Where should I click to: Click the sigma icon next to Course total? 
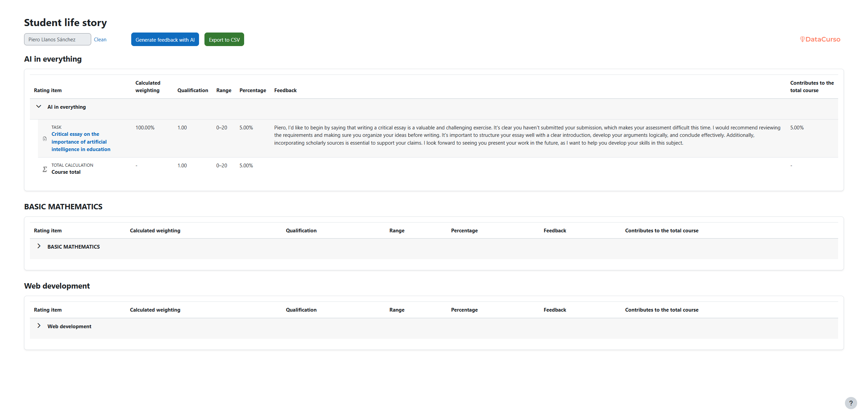pyautogui.click(x=44, y=169)
